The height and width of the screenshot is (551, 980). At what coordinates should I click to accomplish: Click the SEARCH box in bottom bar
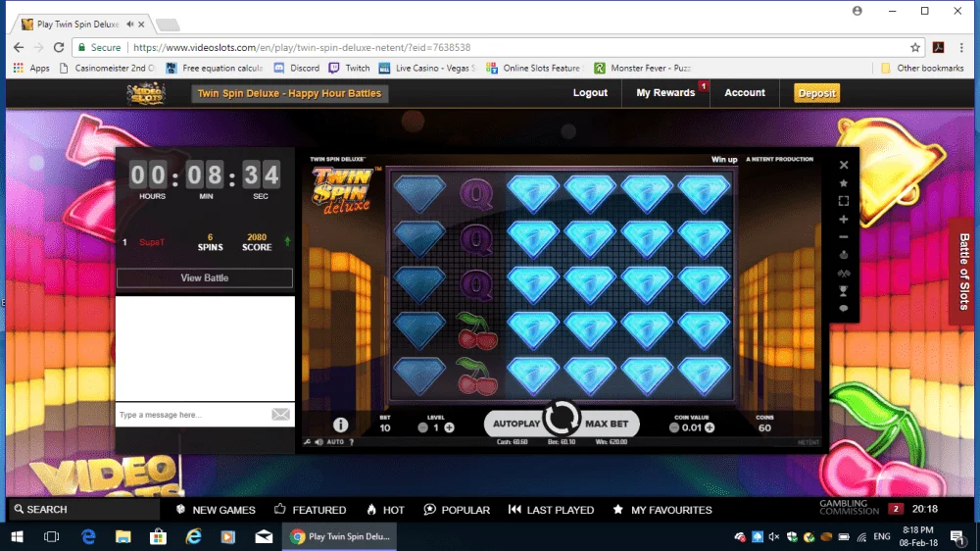tap(83, 509)
